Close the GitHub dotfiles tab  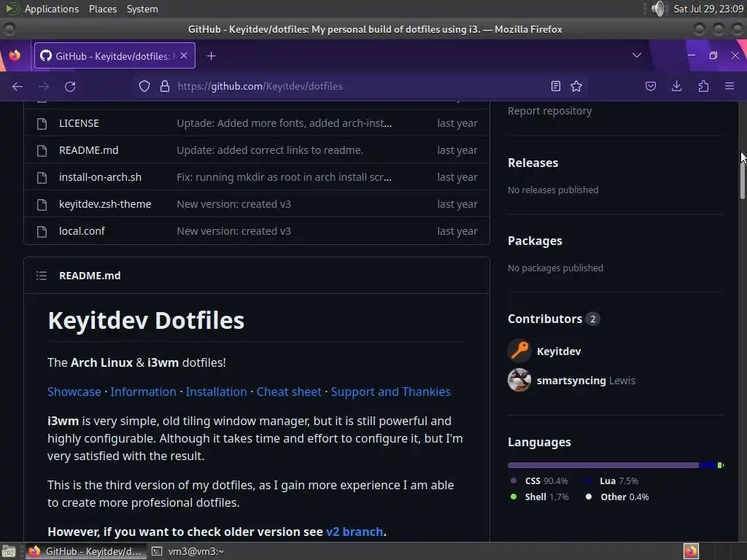(184, 55)
